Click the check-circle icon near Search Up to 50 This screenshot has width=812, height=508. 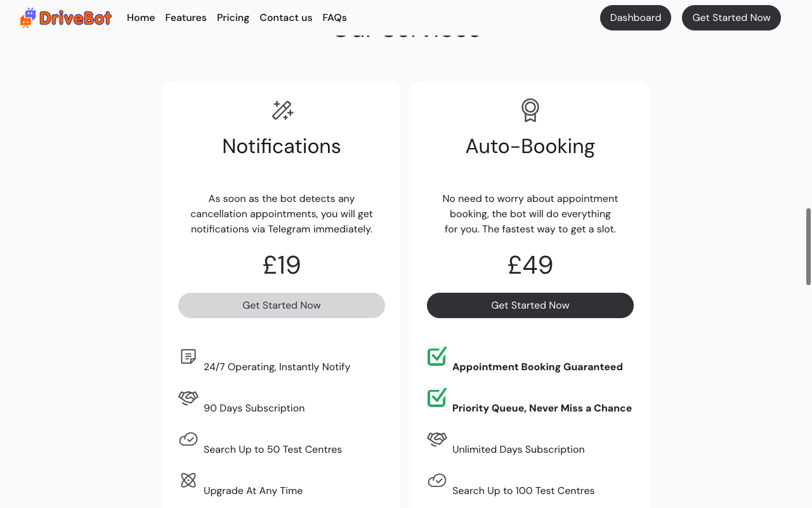point(188,439)
